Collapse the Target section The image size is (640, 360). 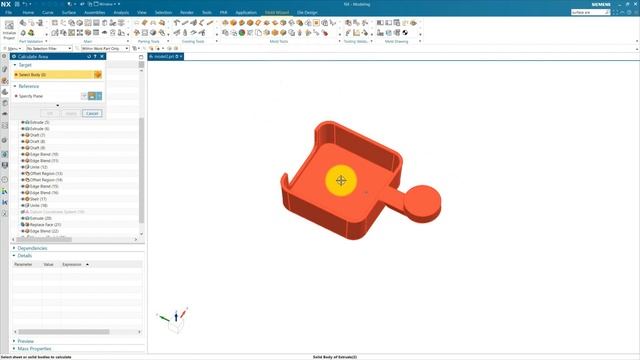[x=15, y=65]
